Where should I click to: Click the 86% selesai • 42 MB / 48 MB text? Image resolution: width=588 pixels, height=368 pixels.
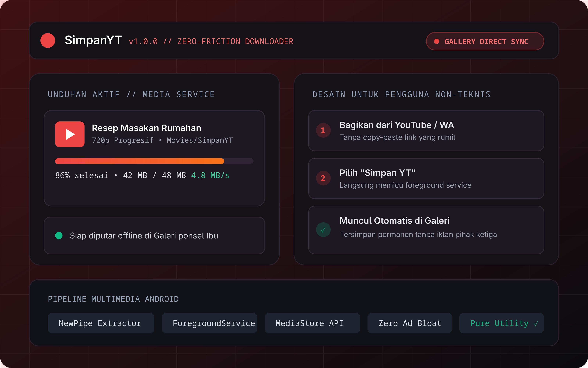[121, 175]
